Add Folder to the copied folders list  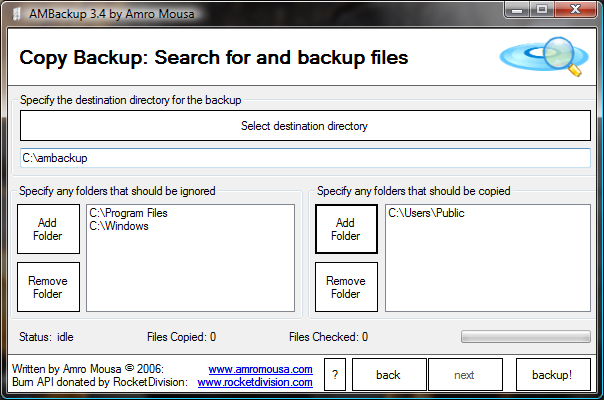tap(346, 229)
